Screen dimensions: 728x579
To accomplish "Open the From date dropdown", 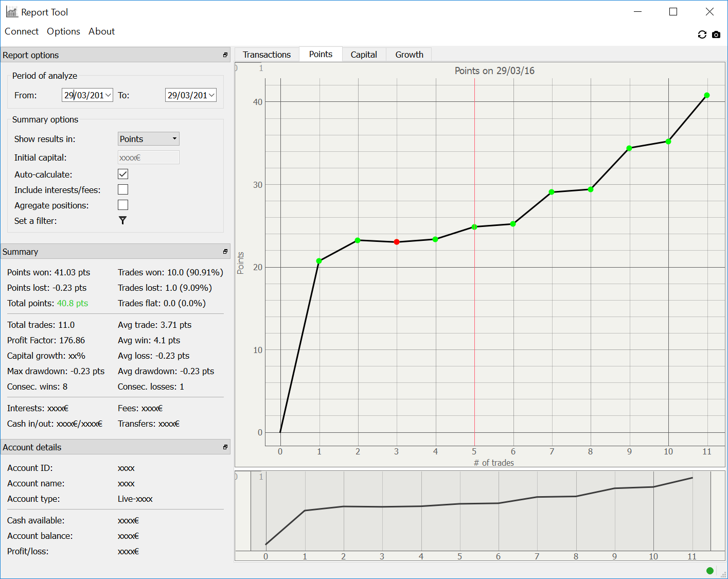I will point(108,95).
